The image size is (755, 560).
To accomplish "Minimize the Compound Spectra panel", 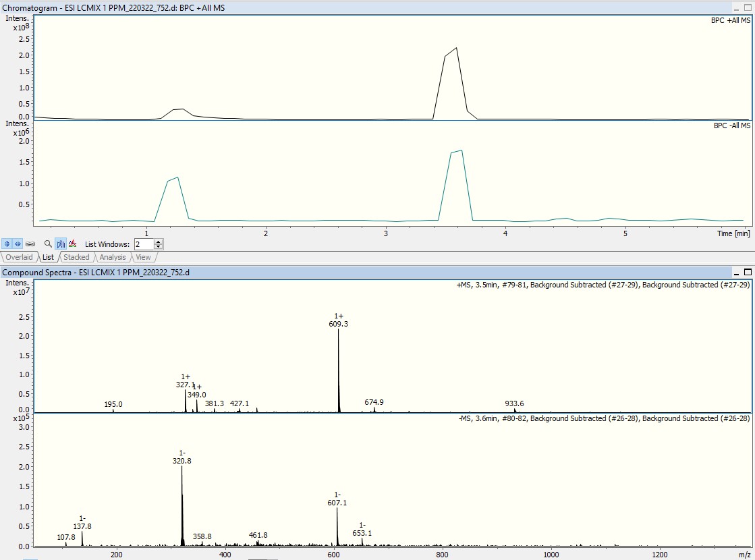I will tap(735, 273).
